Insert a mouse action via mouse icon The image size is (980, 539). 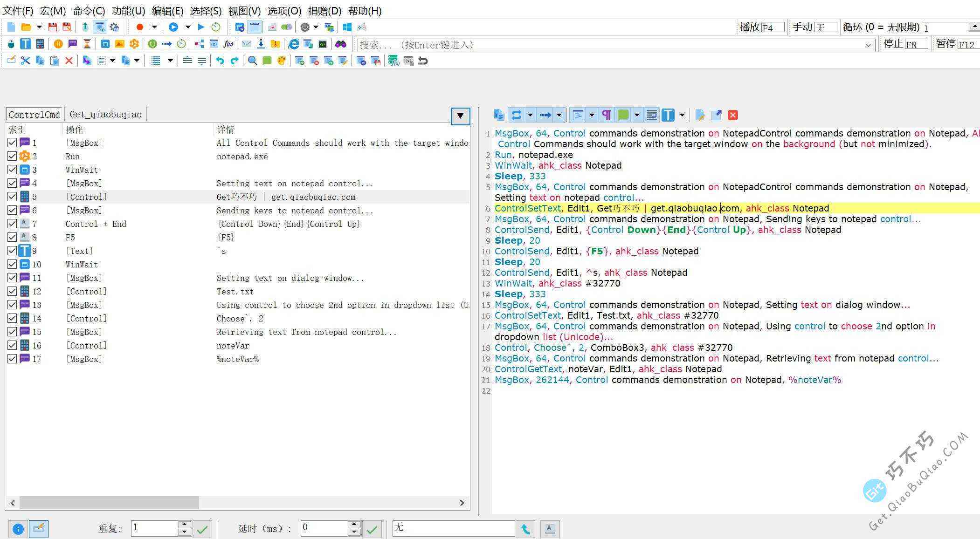(x=11, y=44)
